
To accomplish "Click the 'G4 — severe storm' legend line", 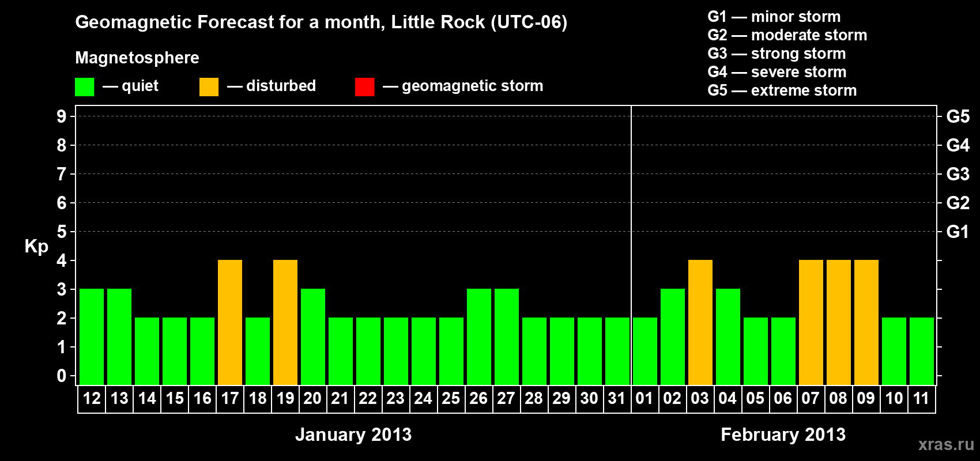I will 777,72.
